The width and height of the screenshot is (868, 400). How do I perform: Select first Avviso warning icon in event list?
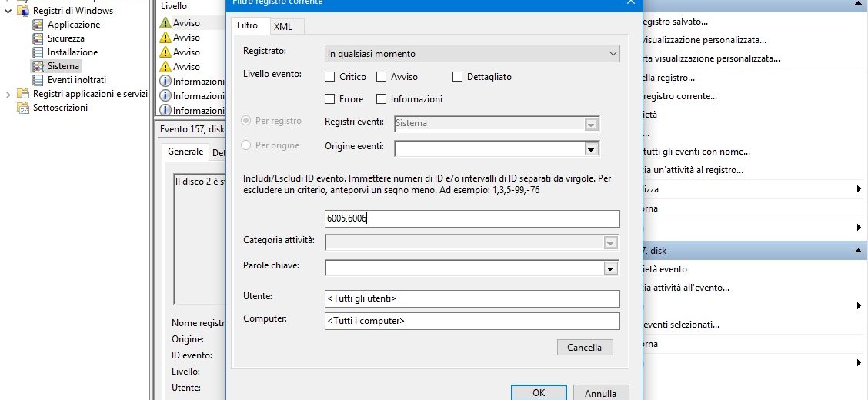(x=165, y=23)
